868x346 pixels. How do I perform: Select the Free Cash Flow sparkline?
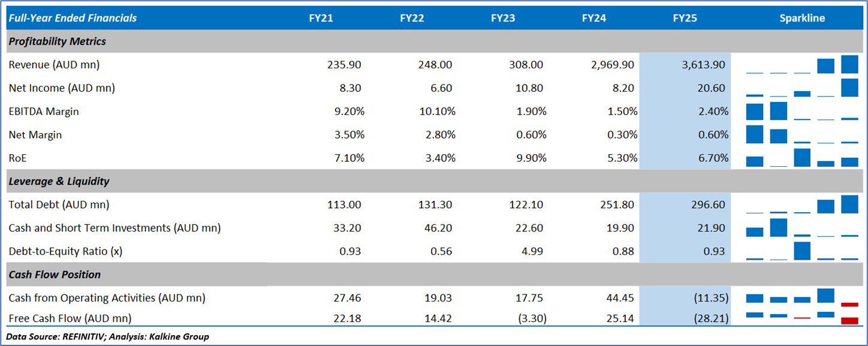(x=802, y=318)
